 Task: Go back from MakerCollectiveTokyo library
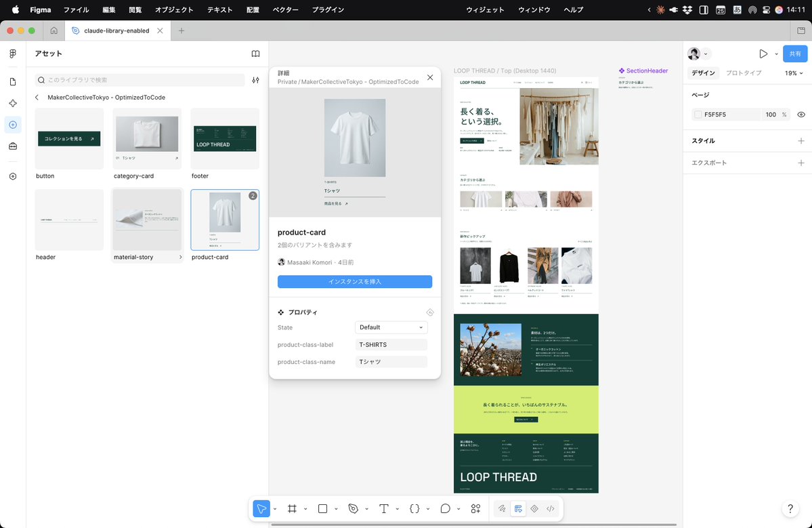(x=37, y=98)
